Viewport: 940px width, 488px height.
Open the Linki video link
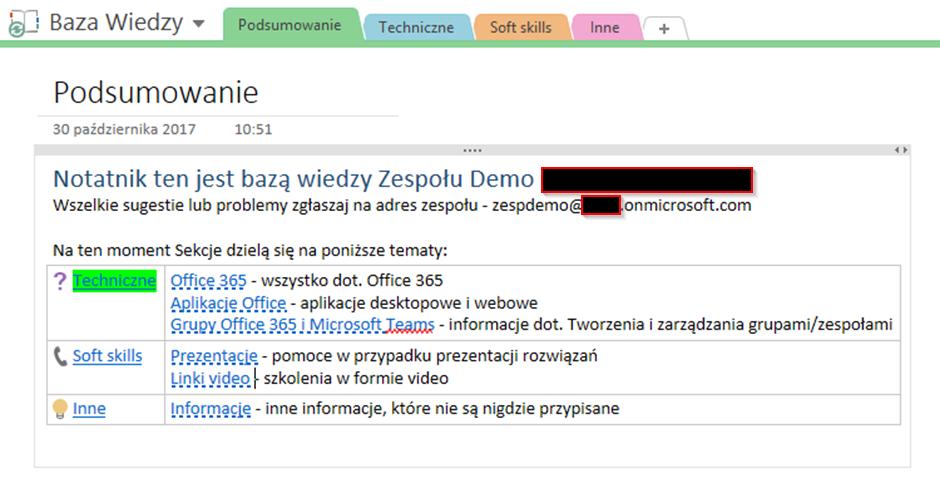(x=210, y=378)
